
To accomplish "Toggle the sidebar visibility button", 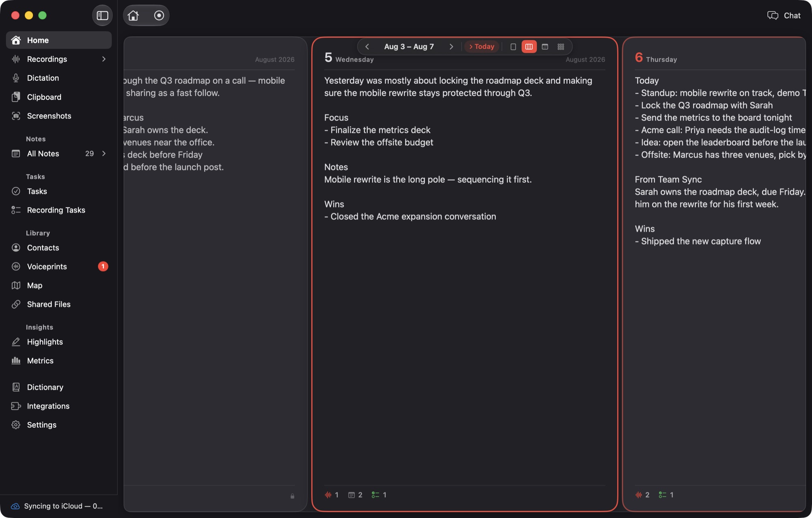I will (102, 15).
